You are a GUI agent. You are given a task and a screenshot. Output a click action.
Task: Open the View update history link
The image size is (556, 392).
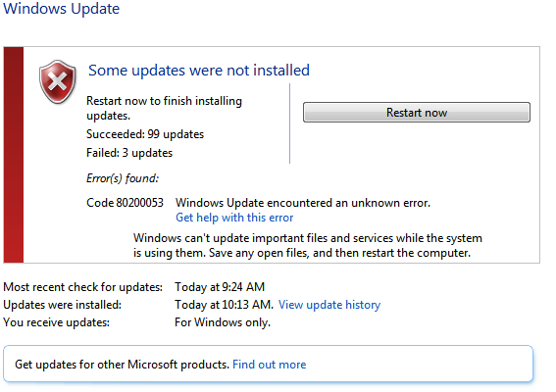pos(329,305)
